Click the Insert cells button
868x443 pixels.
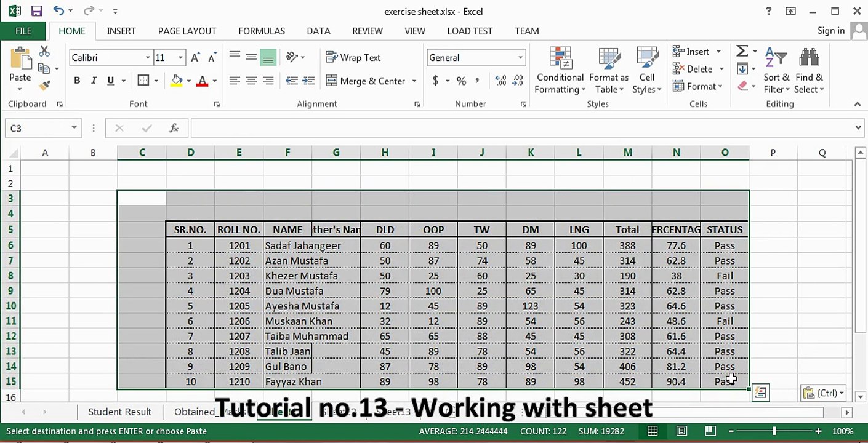point(692,52)
